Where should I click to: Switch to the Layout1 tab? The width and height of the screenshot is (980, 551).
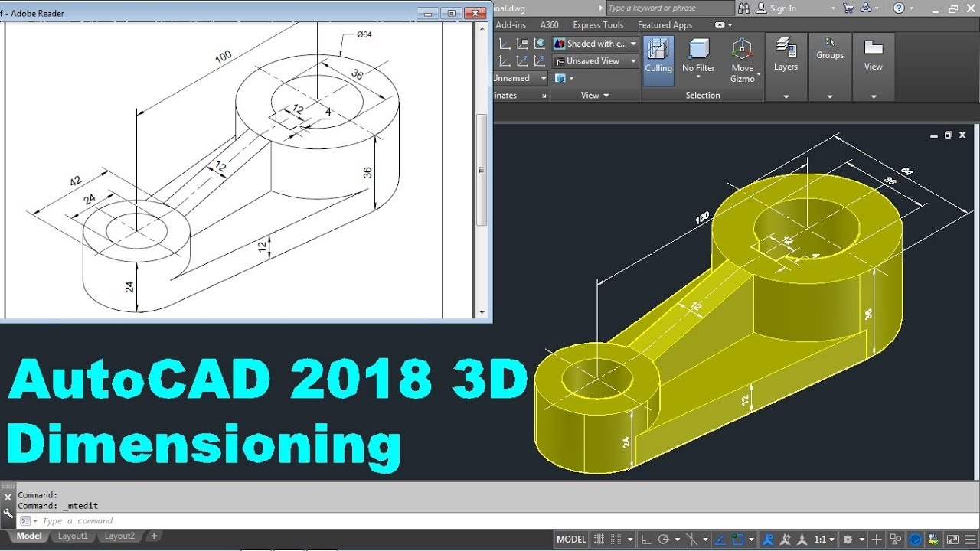click(x=73, y=536)
